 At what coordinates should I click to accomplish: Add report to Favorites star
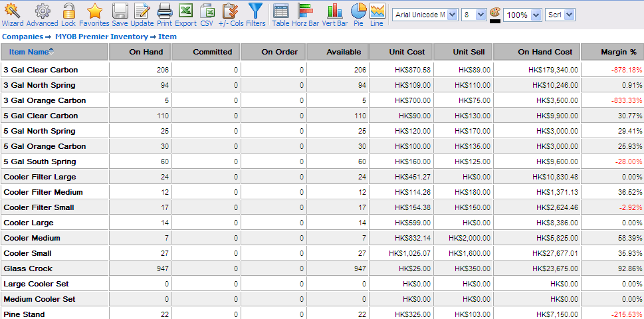point(94,15)
